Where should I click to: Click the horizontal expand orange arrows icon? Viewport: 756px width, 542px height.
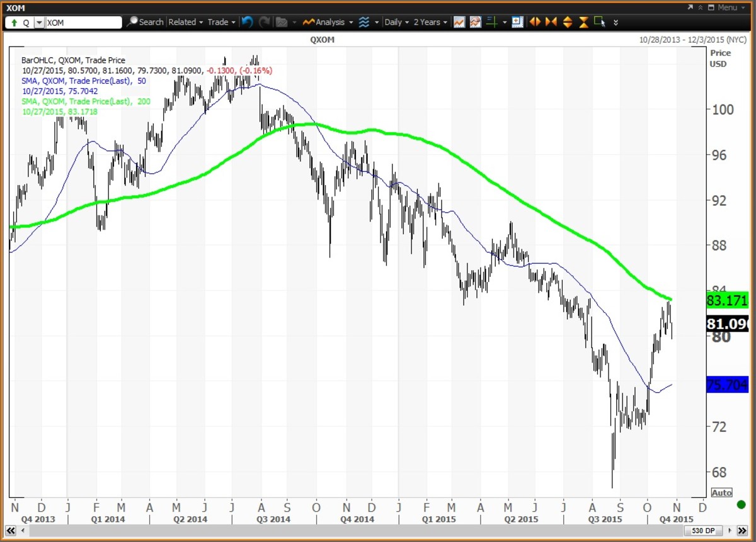[535, 22]
